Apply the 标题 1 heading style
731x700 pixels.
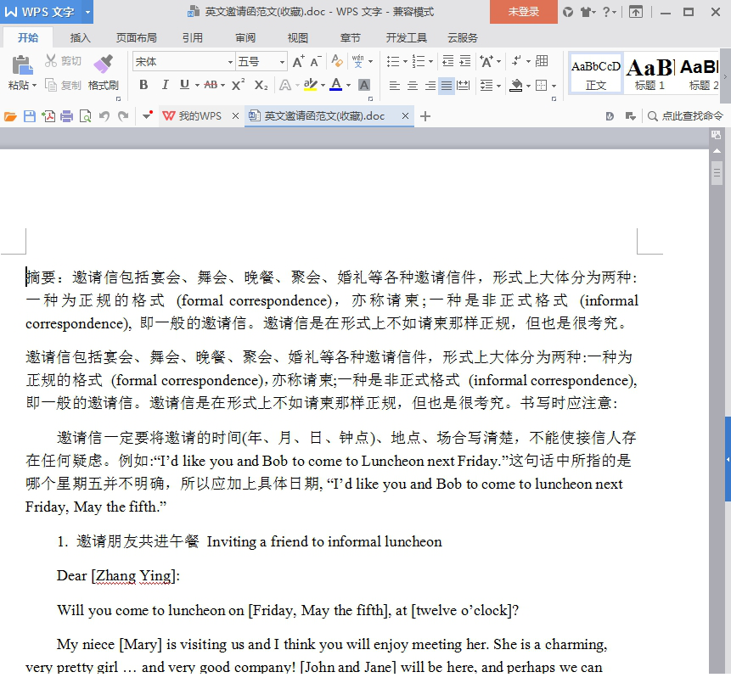click(x=649, y=74)
